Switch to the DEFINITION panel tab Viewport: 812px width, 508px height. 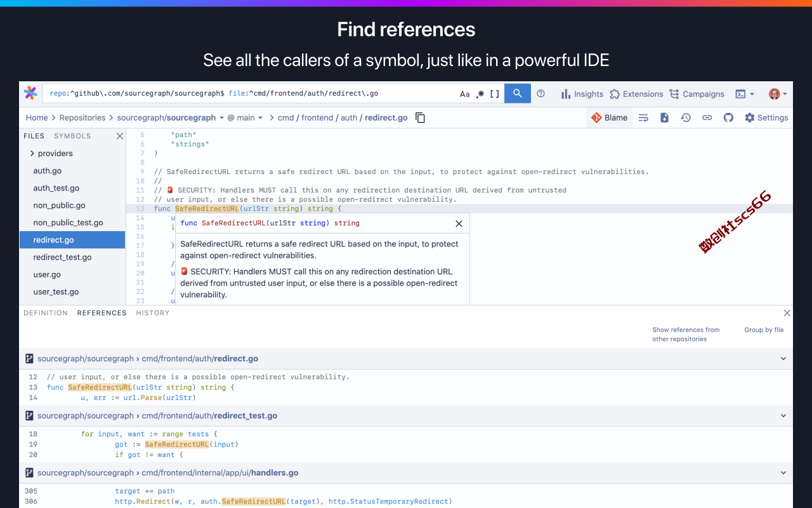[46, 313]
